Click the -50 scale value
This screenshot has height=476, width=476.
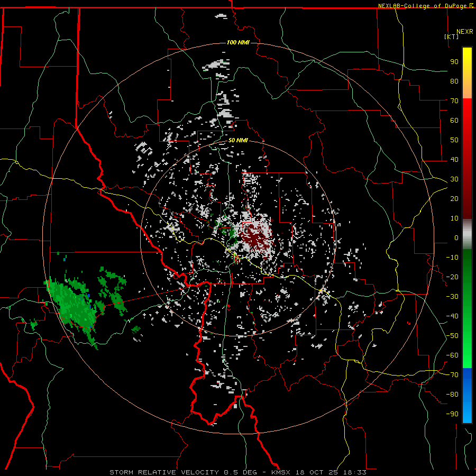[452, 336]
